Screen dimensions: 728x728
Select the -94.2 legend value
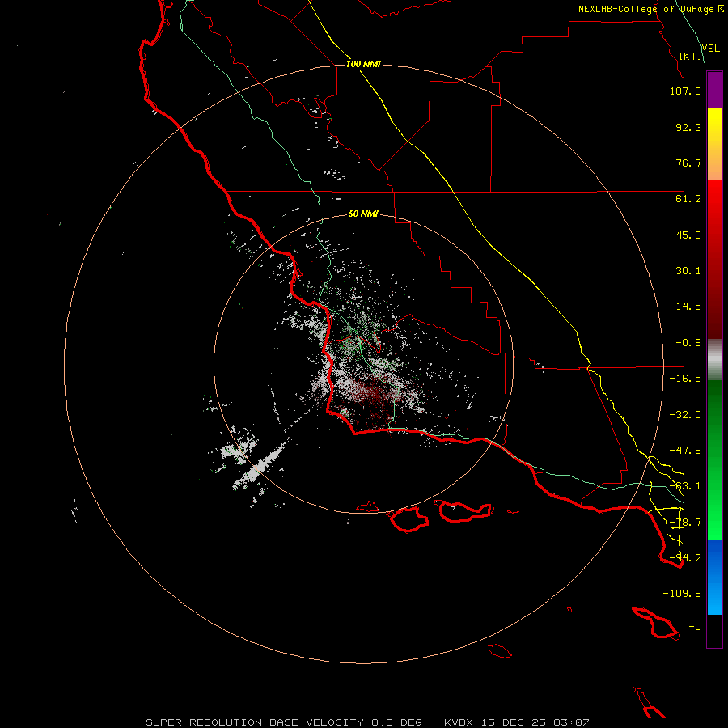685,558
